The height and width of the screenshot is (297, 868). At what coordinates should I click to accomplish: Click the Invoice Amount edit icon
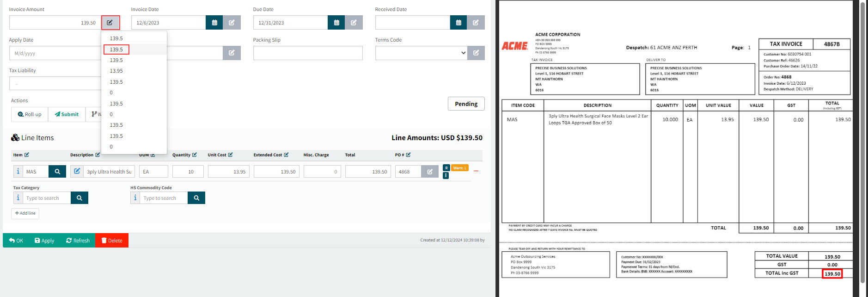(x=110, y=23)
